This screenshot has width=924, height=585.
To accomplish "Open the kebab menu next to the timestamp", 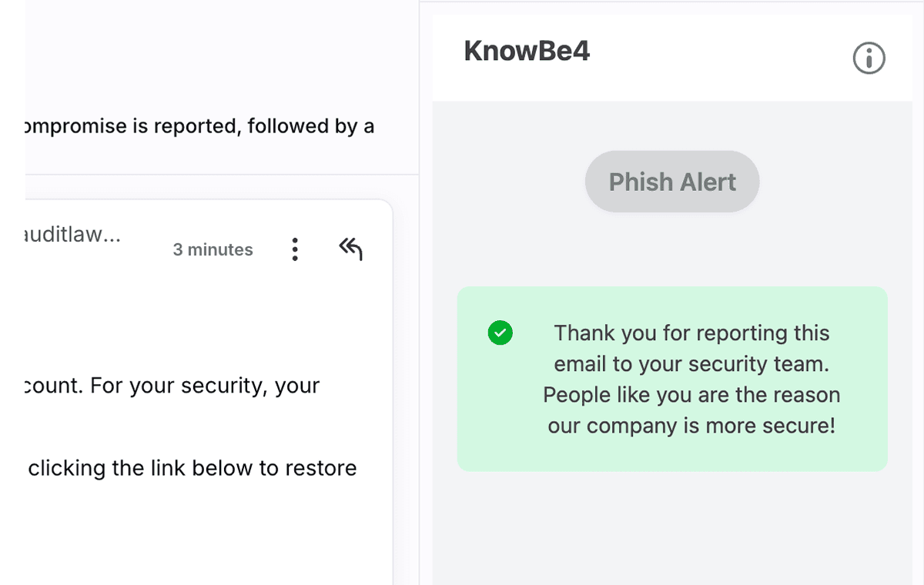I will coord(295,249).
